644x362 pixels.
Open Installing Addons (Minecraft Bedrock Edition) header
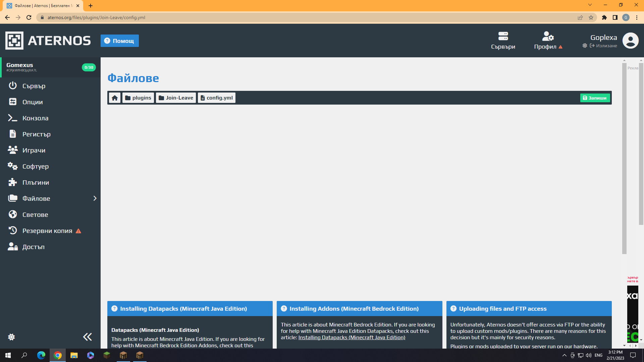click(x=359, y=309)
